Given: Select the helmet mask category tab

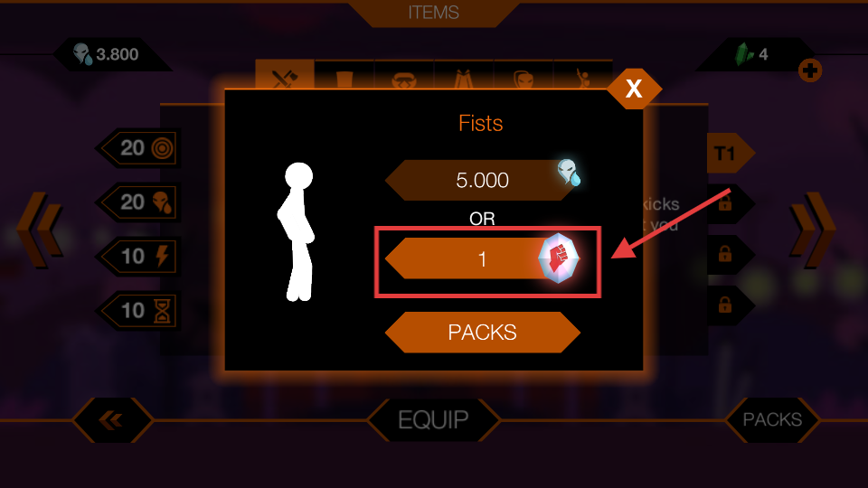Looking at the screenshot, I should point(524,76).
